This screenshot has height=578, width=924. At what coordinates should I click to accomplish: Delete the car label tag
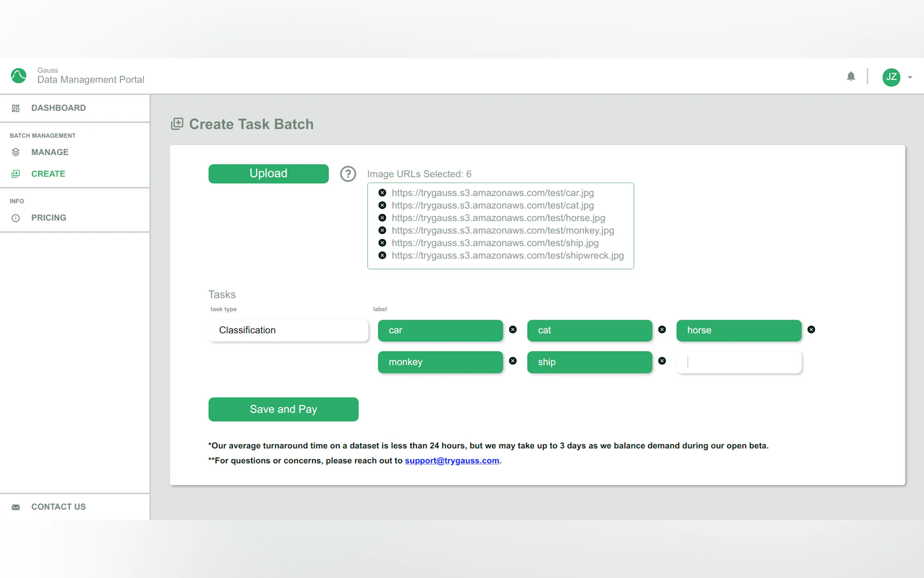pyautogui.click(x=513, y=329)
